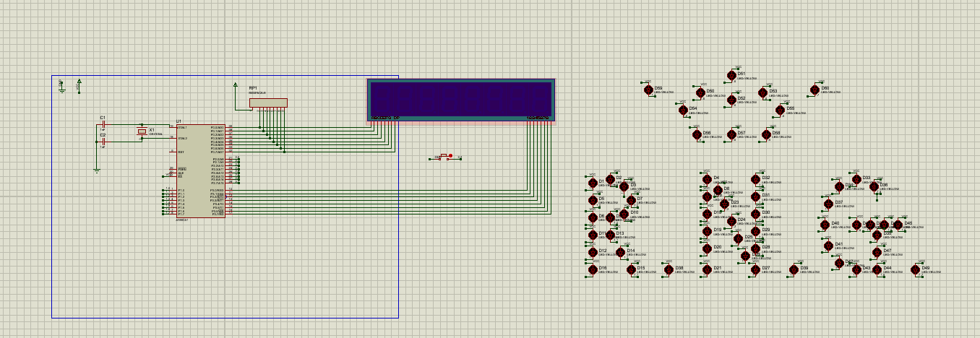This screenshot has width=980, height=338.
Task: Select LED D12
Action: [x=593, y=252]
